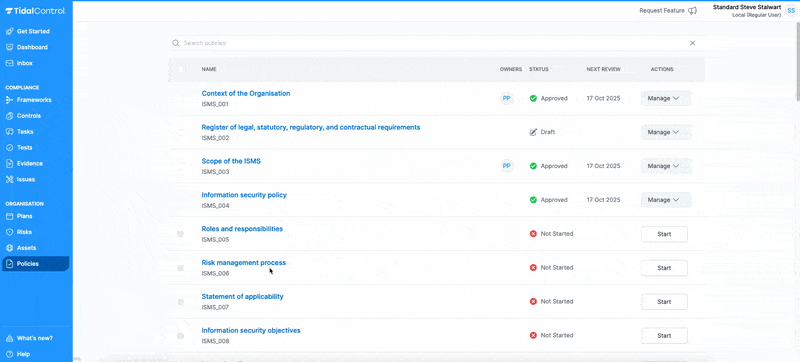Open the Tasks sidebar icon

(x=9, y=132)
